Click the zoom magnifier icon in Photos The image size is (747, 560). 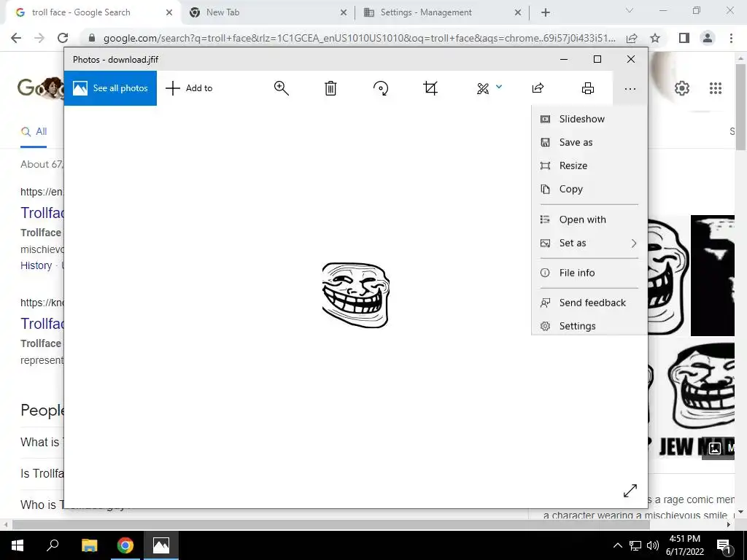(x=282, y=88)
